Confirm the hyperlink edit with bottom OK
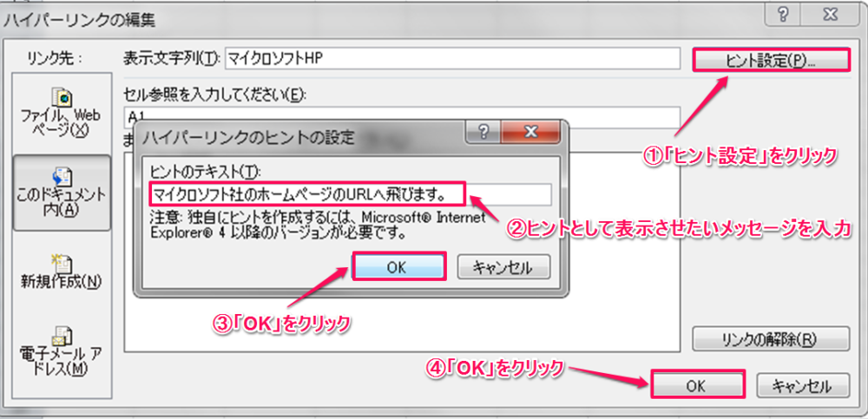 [x=697, y=384]
